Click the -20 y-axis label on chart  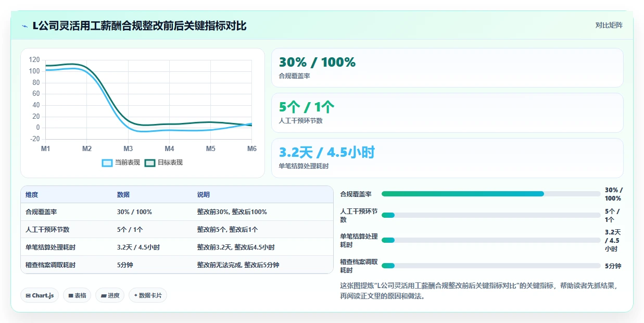pyautogui.click(x=35, y=139)
